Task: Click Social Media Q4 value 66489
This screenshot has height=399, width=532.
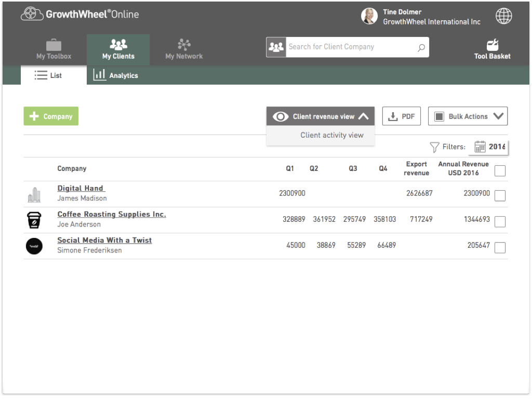Action: click(387, 245)
